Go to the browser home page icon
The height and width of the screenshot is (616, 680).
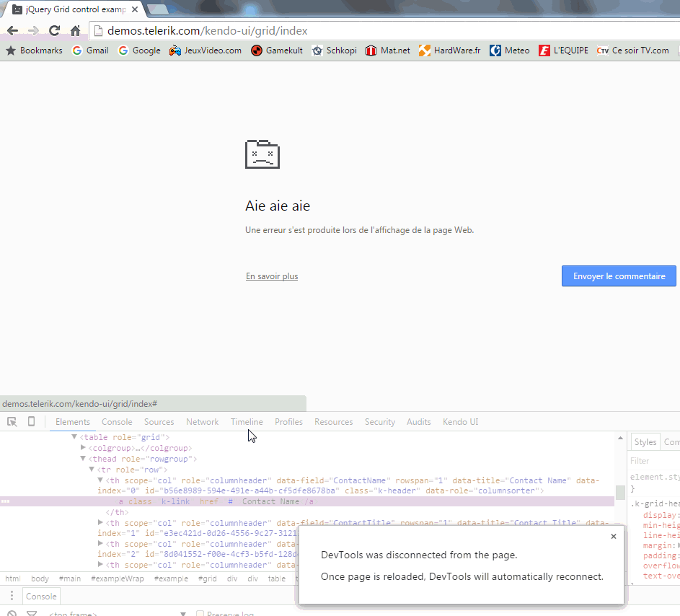(x=76, y=31)
